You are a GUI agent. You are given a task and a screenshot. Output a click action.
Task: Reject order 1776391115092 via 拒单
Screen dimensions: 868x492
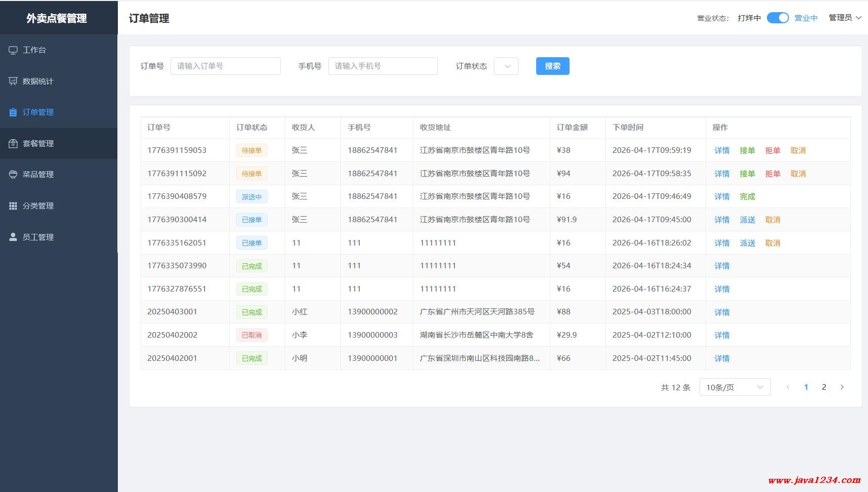point(772,174)
